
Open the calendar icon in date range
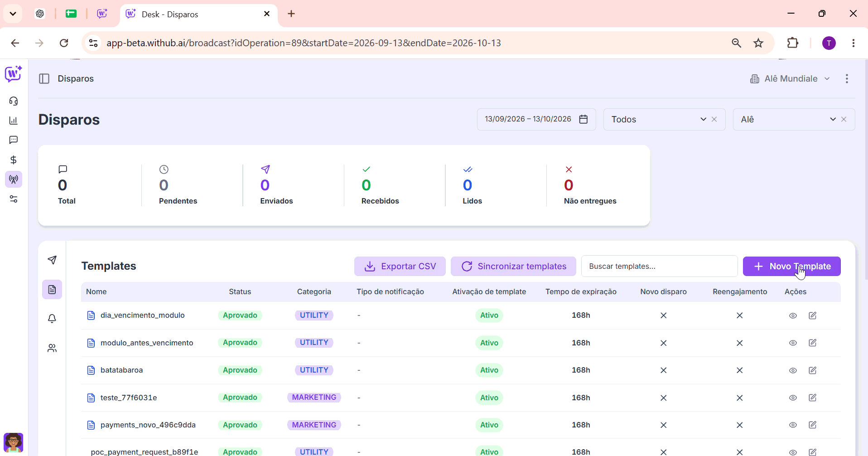[583, 119]
